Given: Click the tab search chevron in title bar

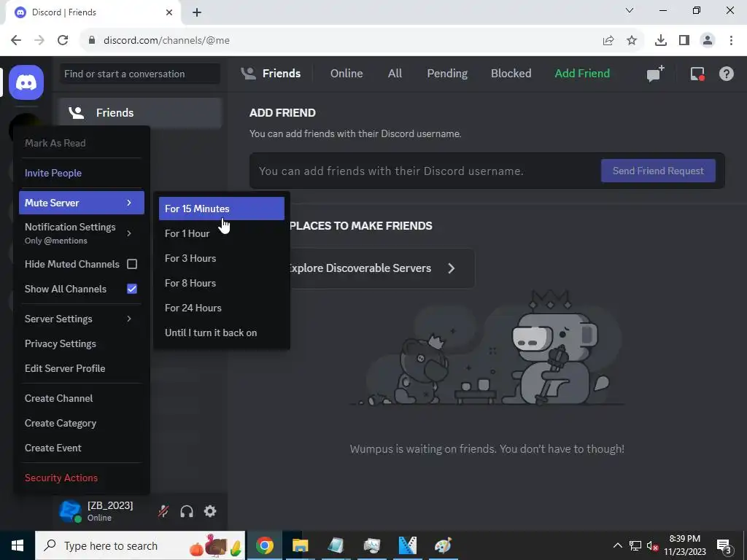Looking at the screenshot, I should (x=630, y=10).
